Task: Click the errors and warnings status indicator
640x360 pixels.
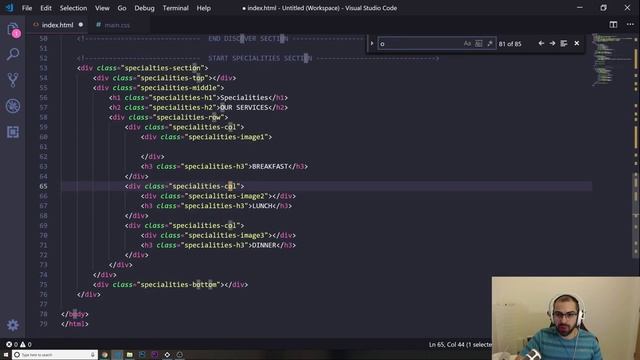Action: [x=18, y=344]
